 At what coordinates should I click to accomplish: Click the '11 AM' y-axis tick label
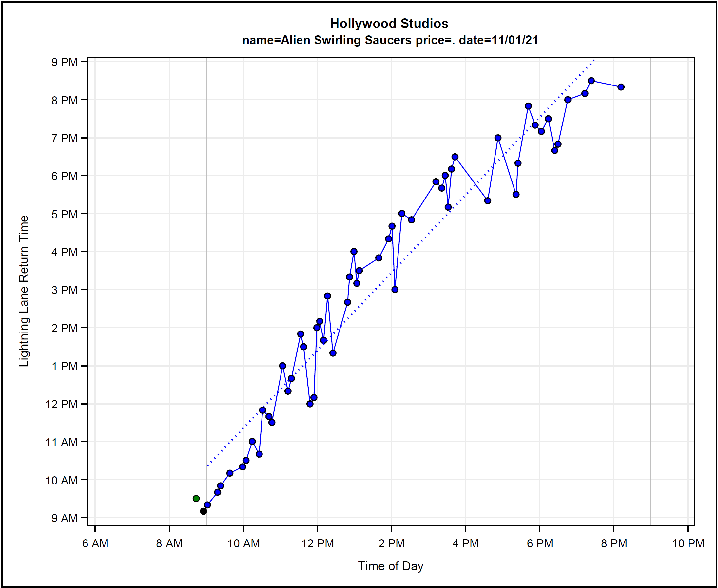click(61, 442)
